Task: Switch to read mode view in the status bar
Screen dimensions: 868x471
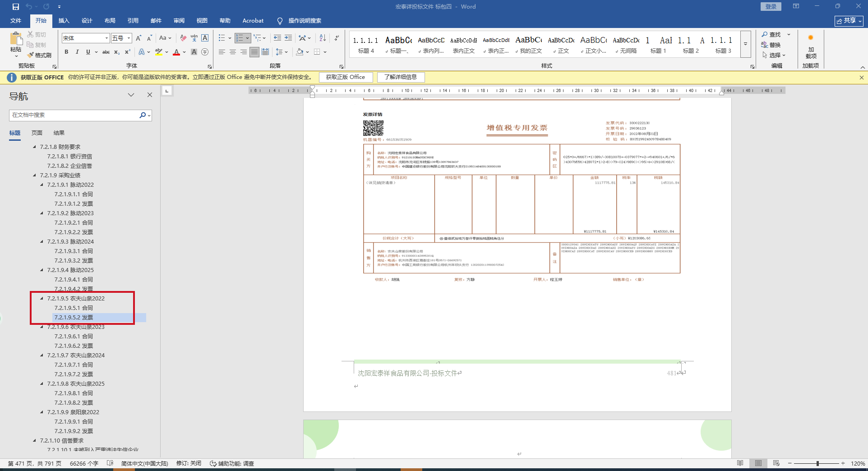Action: pyautogui.click(x=740, y=463)
